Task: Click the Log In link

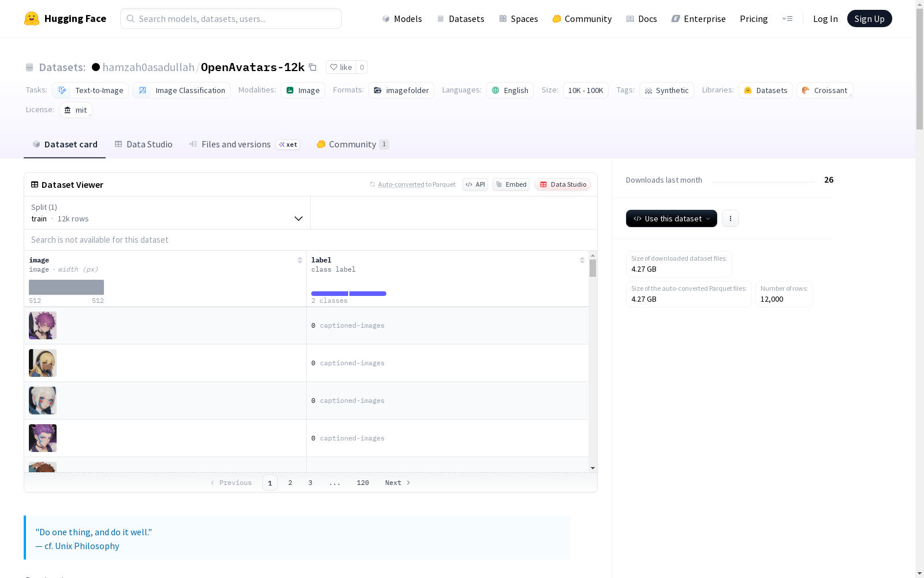Action: coord(825,18)
